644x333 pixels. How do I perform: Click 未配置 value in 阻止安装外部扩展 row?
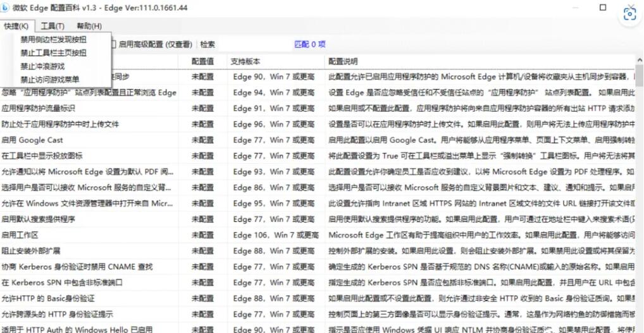(202, 251)
